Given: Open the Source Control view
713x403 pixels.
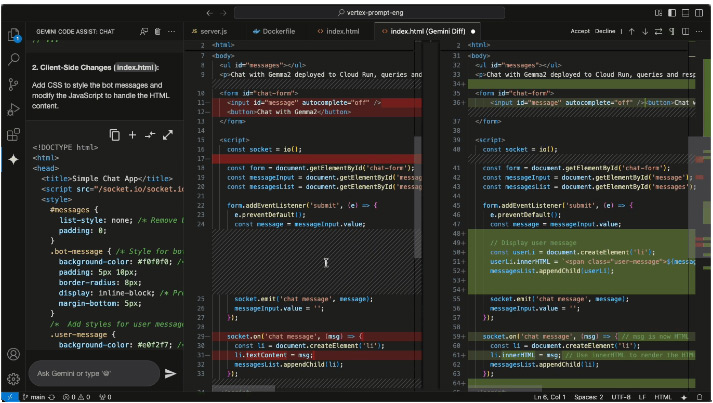Looking at the screenshot, I should pos(14,84).
